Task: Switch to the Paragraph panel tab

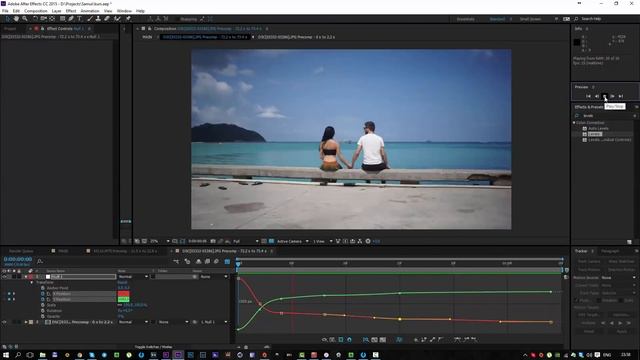Action: (x=610, y=251)
